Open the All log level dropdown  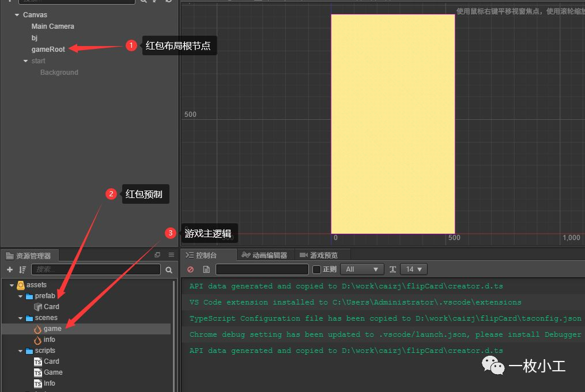pyautogui.click(x=362, y=269)
